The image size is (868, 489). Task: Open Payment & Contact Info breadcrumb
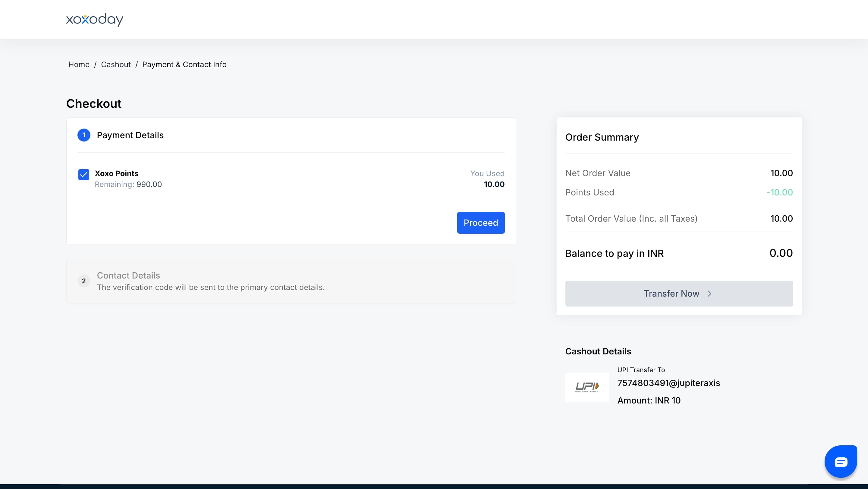click(184, 64)
